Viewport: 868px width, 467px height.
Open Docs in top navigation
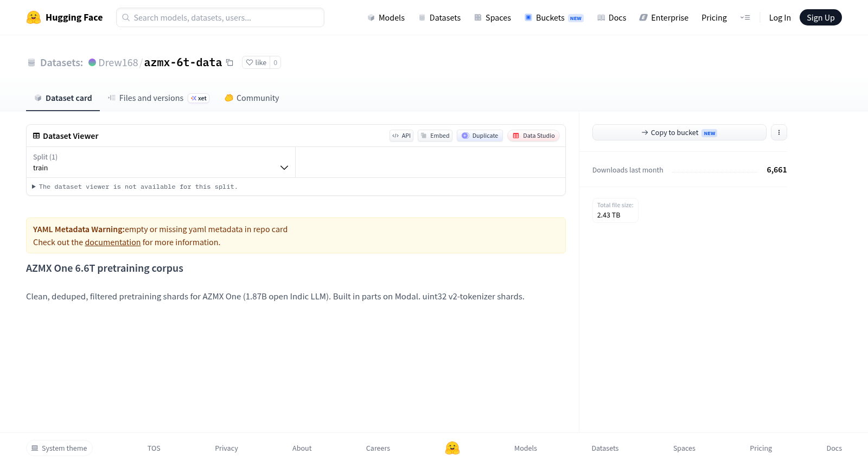coord(611,17)
